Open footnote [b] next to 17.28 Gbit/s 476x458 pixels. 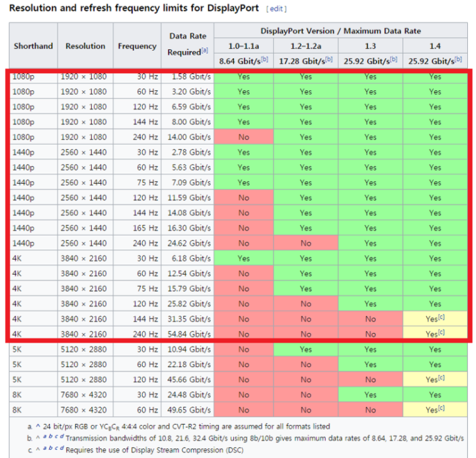tap(329, 59)
